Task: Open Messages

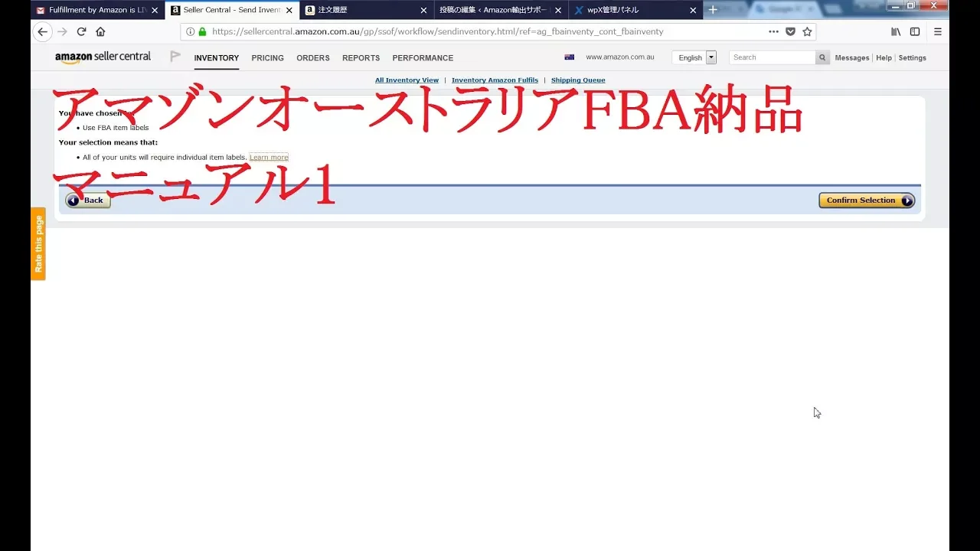Action: pyautogui.click(x=852, y=58)
